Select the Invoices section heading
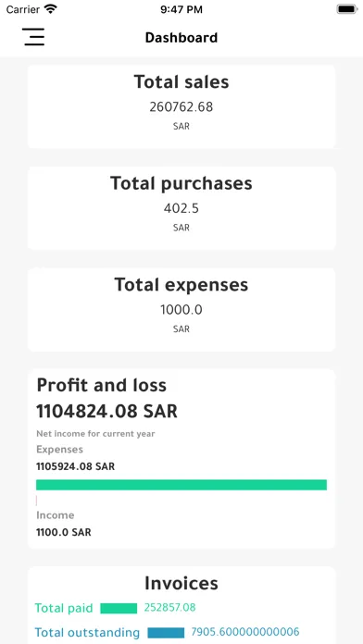 tap(181, 583)
